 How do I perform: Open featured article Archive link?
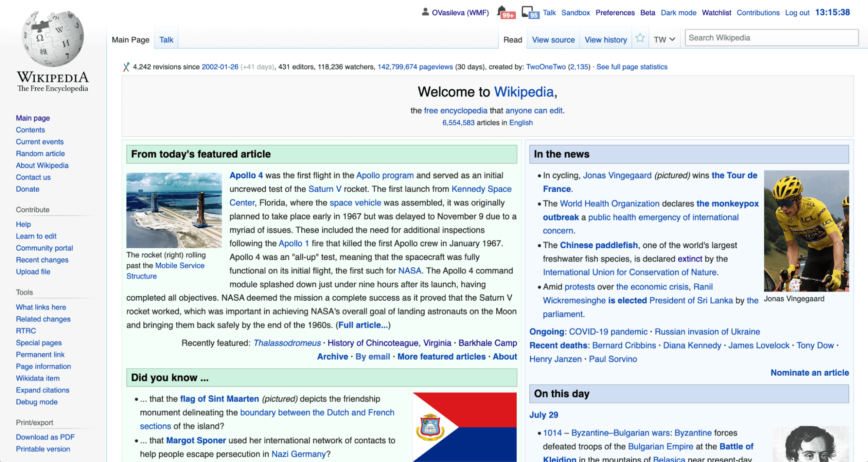point(332,356)
